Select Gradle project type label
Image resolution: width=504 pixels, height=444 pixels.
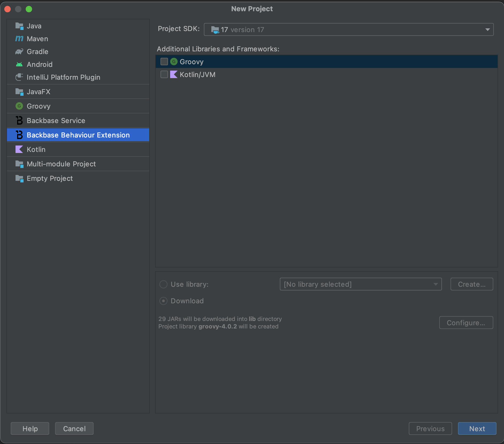tap(37, 52)
